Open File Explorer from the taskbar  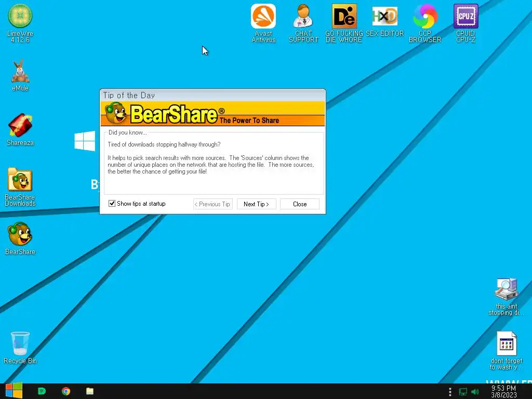(x=89, y=391)
